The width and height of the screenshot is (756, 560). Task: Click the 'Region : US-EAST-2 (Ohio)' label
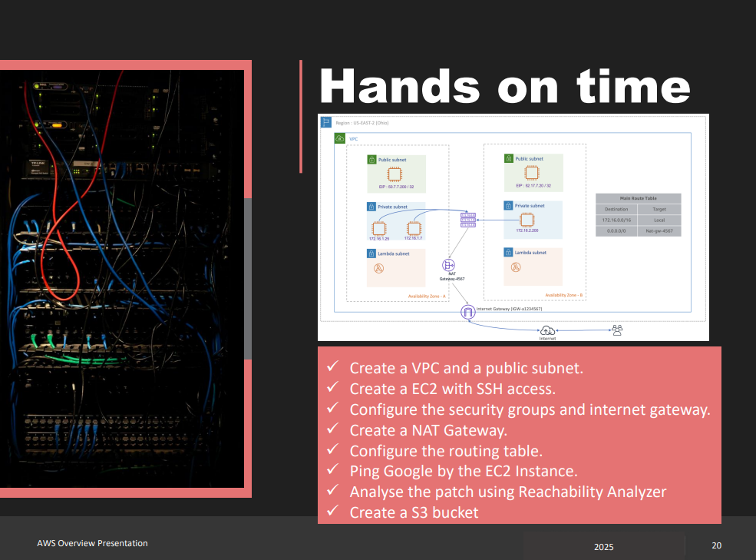click(x=362, y=123)
